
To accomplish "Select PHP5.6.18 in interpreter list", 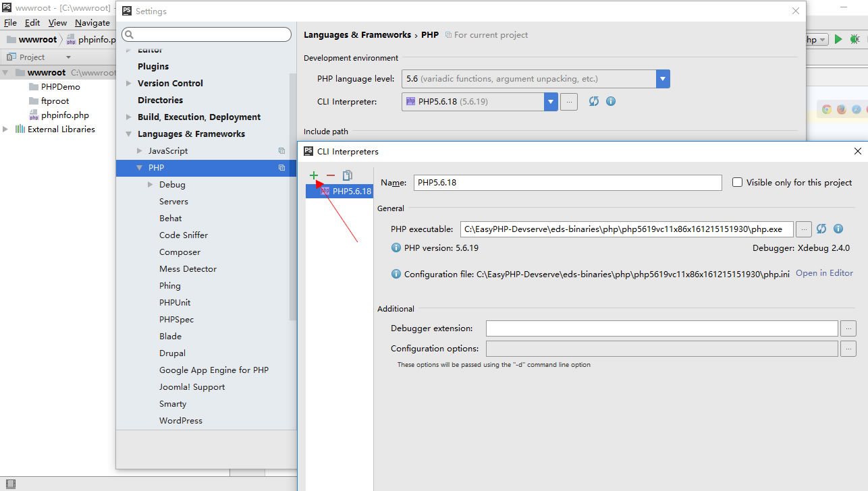I will [339, 191].
